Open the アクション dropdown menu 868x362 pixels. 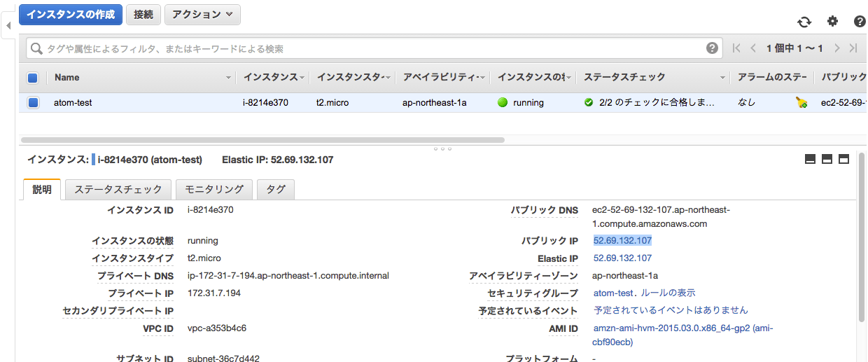pyautogui.click(x=203, y=14)
